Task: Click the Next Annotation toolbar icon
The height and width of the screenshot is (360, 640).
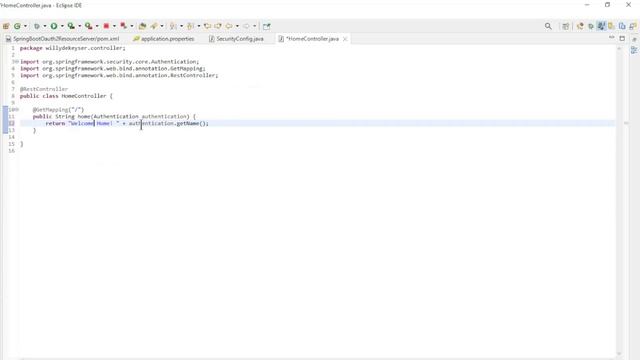Action: click(173, 26)
